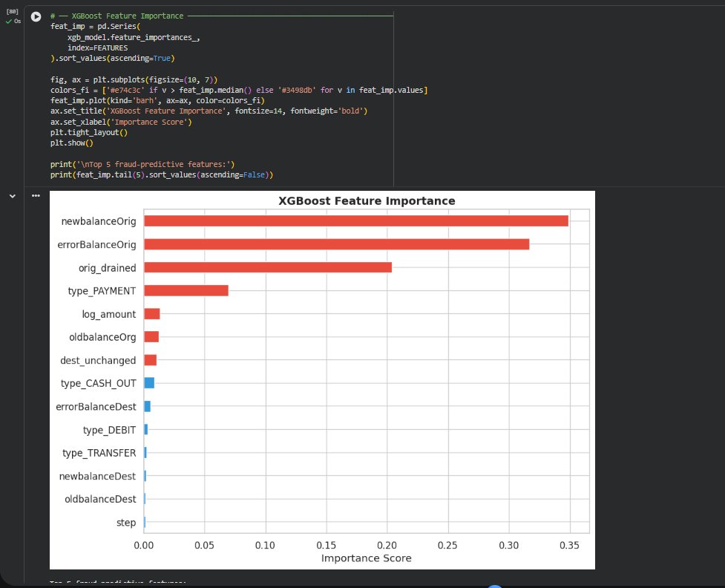Click the blue type_CASH_OUT bar
Viewport: 725px width, 588px height.
[x=150, y=383]
